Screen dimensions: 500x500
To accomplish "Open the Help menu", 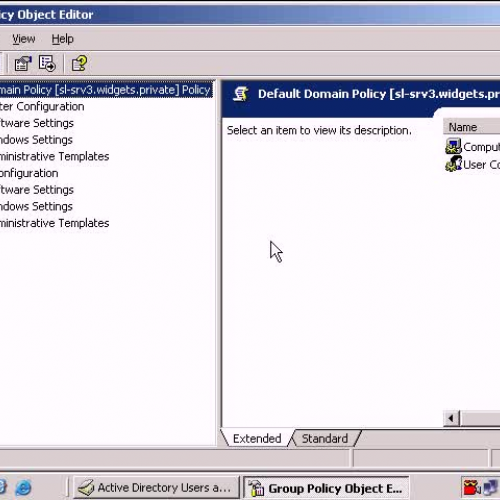I will (x=62, y=39).
